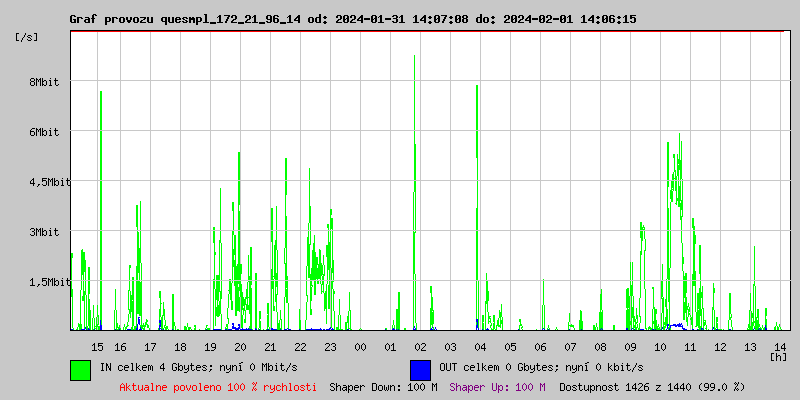Image resolution: width=800 pixels, height=400 pixels.
Task: Click hour marker 04 on the time axis
Action: click(480, 347)
